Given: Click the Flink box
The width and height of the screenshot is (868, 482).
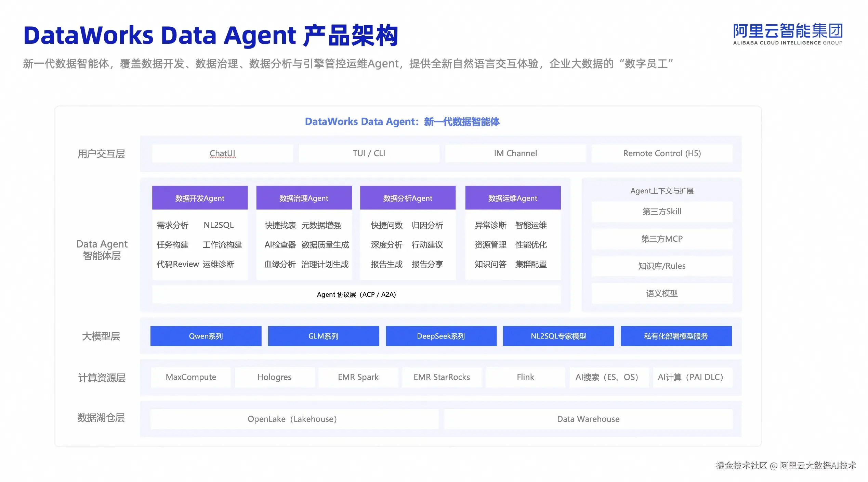Looking at the screenshot, I should click(526, 377).
